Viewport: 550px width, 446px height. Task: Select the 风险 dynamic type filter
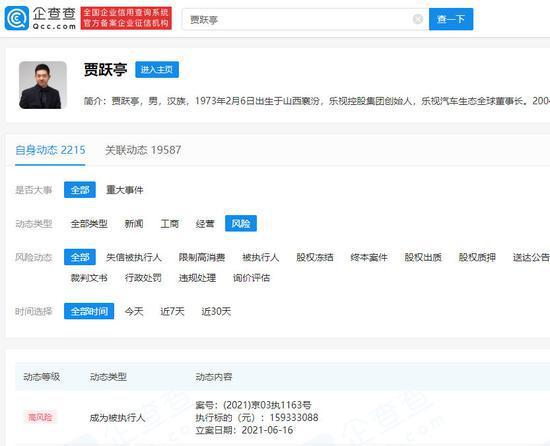pos(241,224)
